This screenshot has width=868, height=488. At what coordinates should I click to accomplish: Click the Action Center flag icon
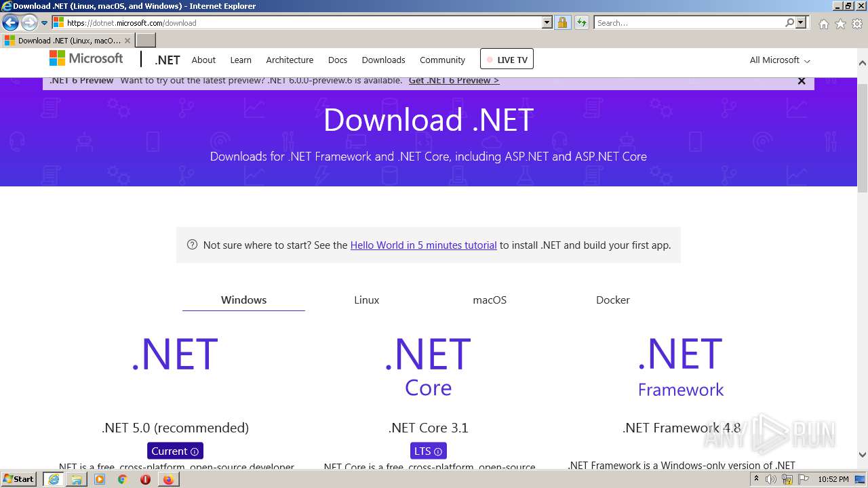(803, 479)
